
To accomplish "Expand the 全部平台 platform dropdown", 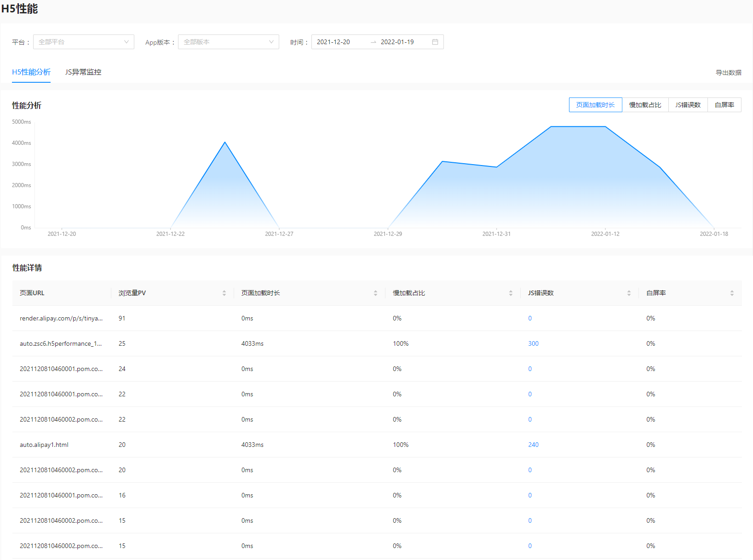I will [x=84, y=42].
